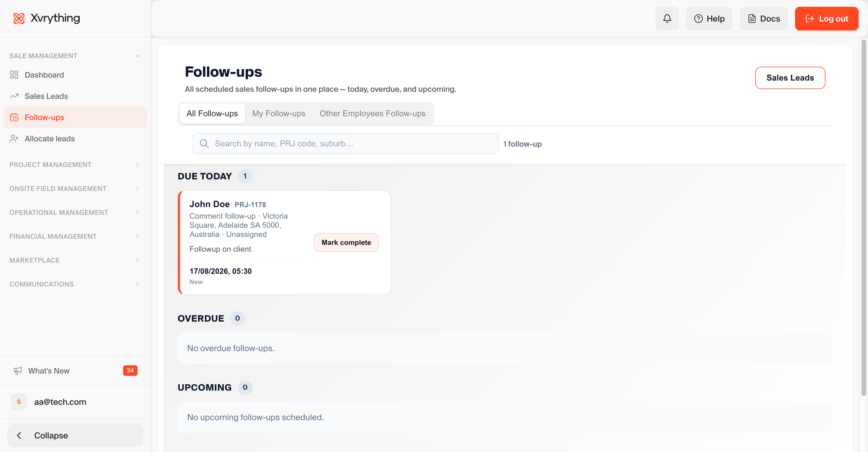
Task: Open What's New panel
Action: click(x=75, y=371)
